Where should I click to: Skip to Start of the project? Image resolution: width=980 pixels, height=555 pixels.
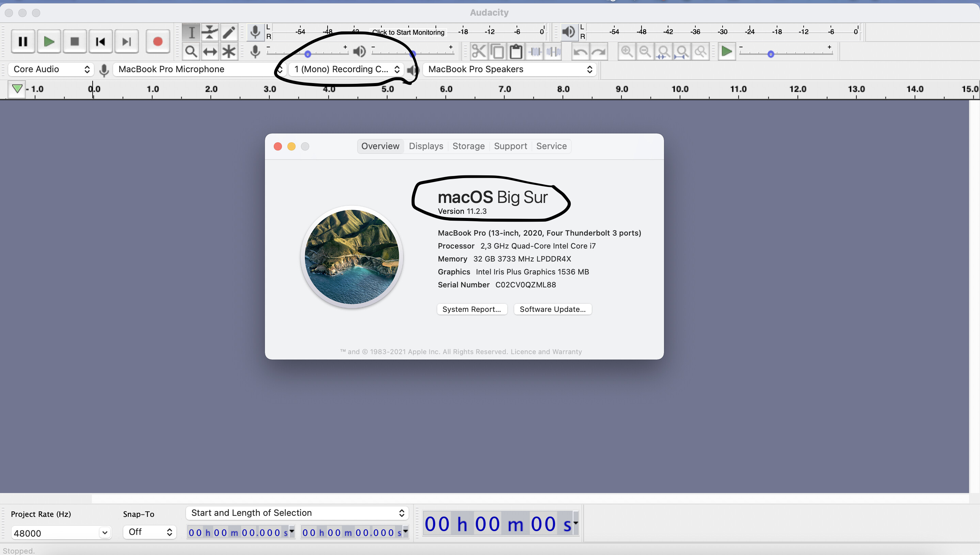(101, 42)
